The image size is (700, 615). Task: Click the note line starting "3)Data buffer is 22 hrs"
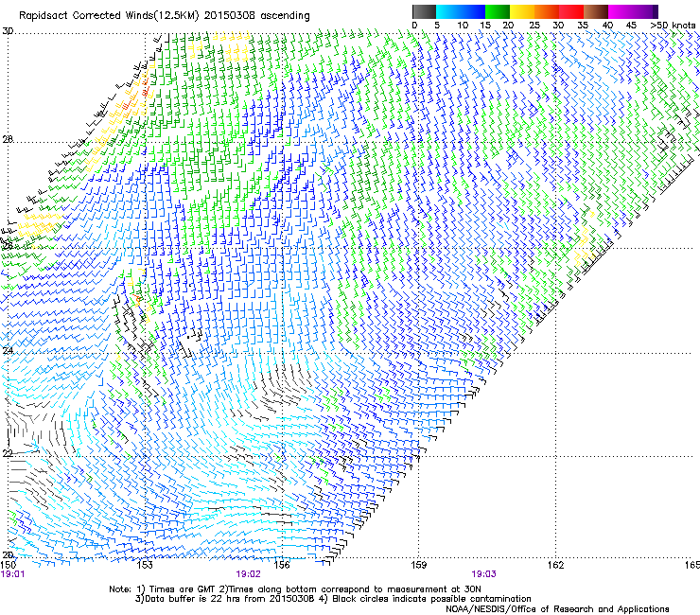[x=333, y=599]
